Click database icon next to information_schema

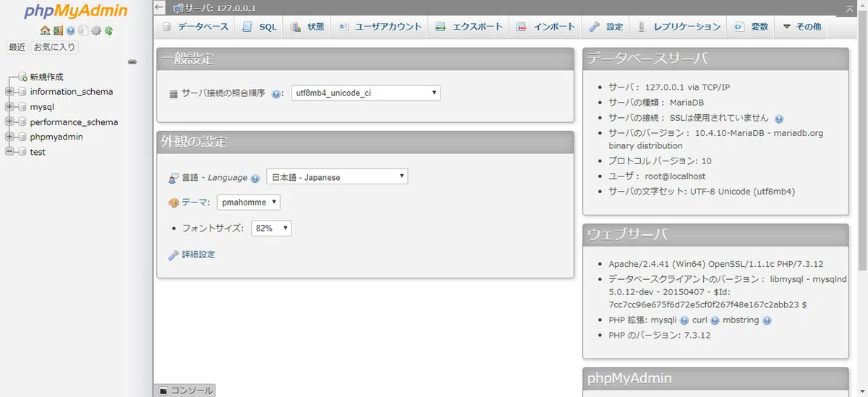point(22,92)
